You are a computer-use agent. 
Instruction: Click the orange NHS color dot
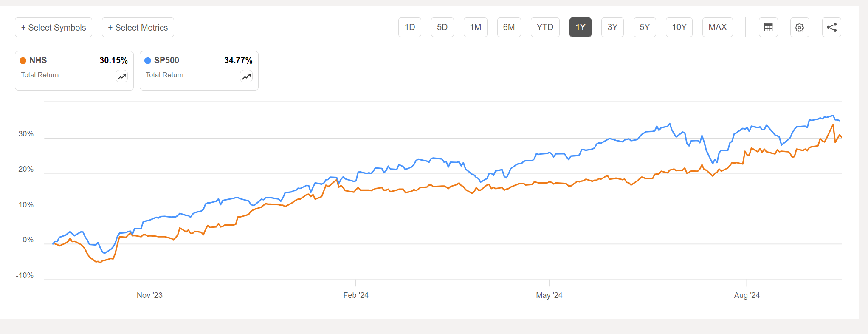[23, 61]
